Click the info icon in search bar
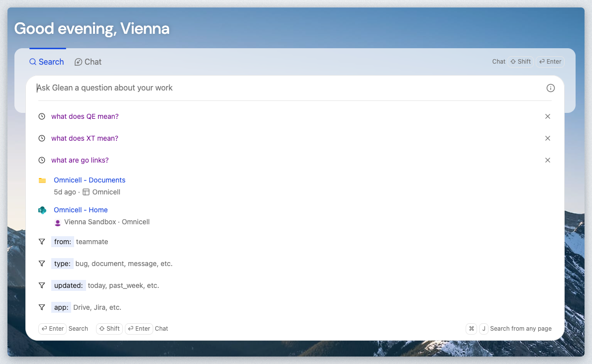The width and height of the screenshot is (592, 364). [550, 88]
